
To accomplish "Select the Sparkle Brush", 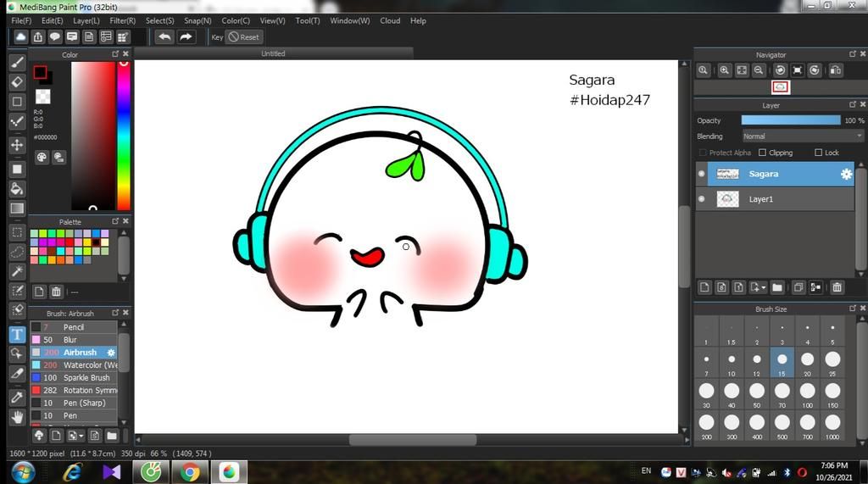I will (74, 378).
